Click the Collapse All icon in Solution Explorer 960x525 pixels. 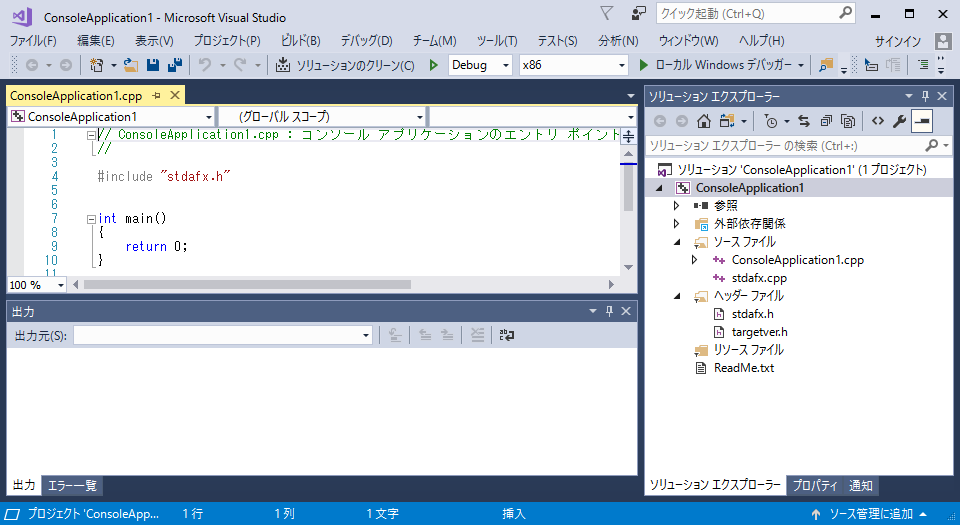(x=826, y=121)
